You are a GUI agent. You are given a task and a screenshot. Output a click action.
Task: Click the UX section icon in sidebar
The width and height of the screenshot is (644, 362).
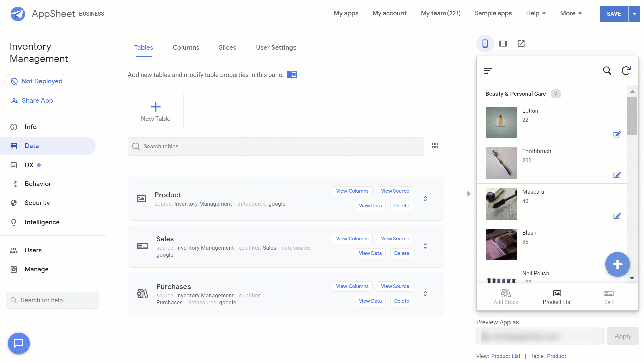[14, 165]
